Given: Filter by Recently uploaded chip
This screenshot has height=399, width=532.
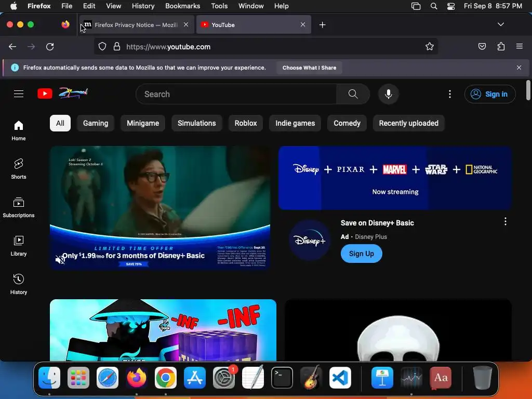Looking at the screenshot, I should [x=408, y=123].
